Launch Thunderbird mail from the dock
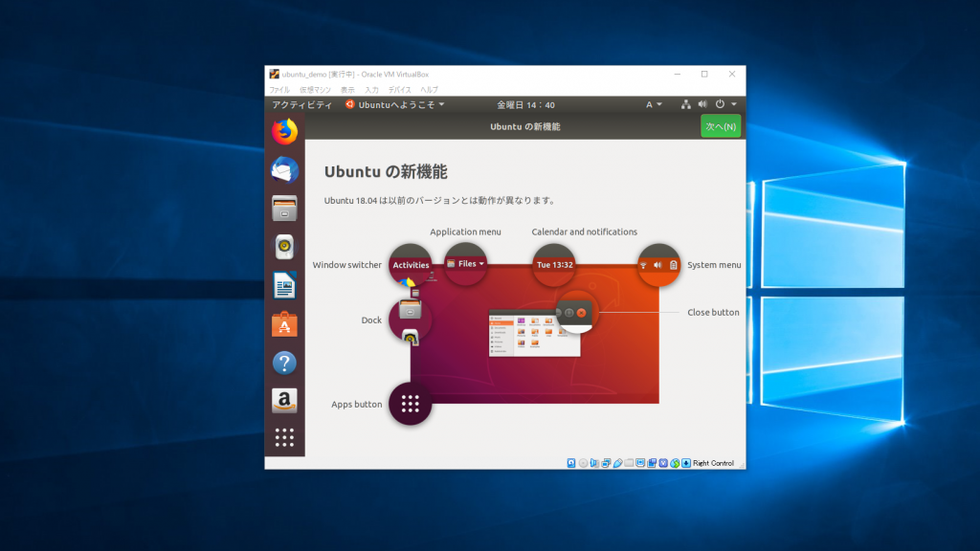This screenshot has width=980, height=551. click(x=284, y=170)
